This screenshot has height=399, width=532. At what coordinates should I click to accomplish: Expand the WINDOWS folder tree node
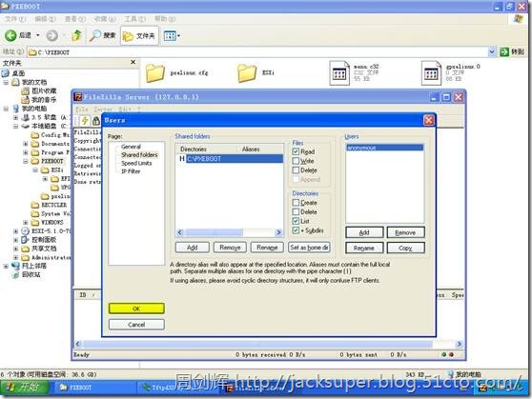coord(25,223)
